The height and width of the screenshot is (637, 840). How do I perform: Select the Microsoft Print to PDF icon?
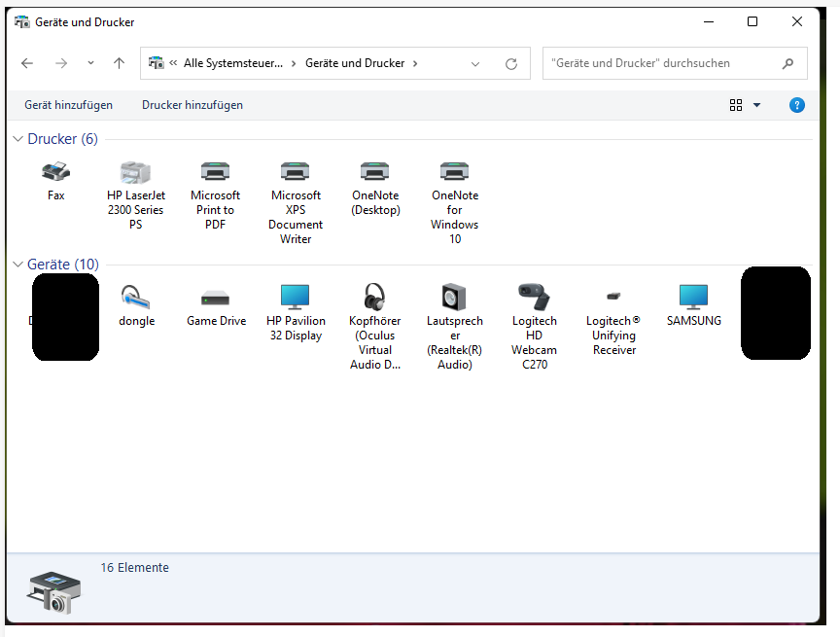coord(216,171)
